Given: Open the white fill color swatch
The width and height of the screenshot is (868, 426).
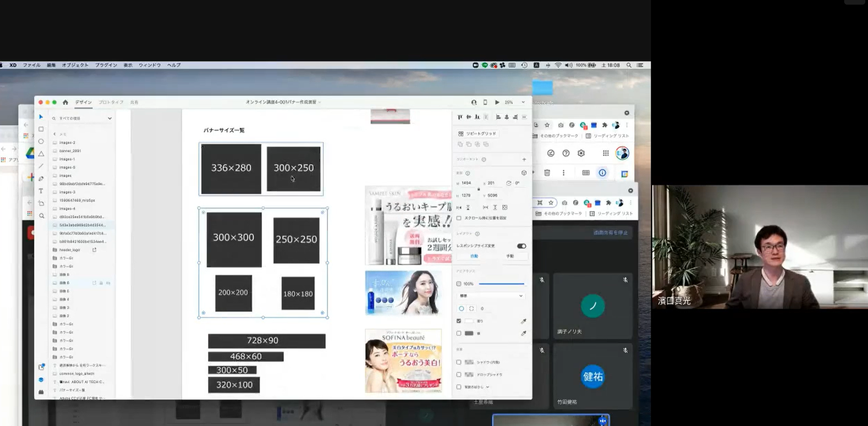Looking at the screenshot, I should pyautogui.click(x=469, y=321).
